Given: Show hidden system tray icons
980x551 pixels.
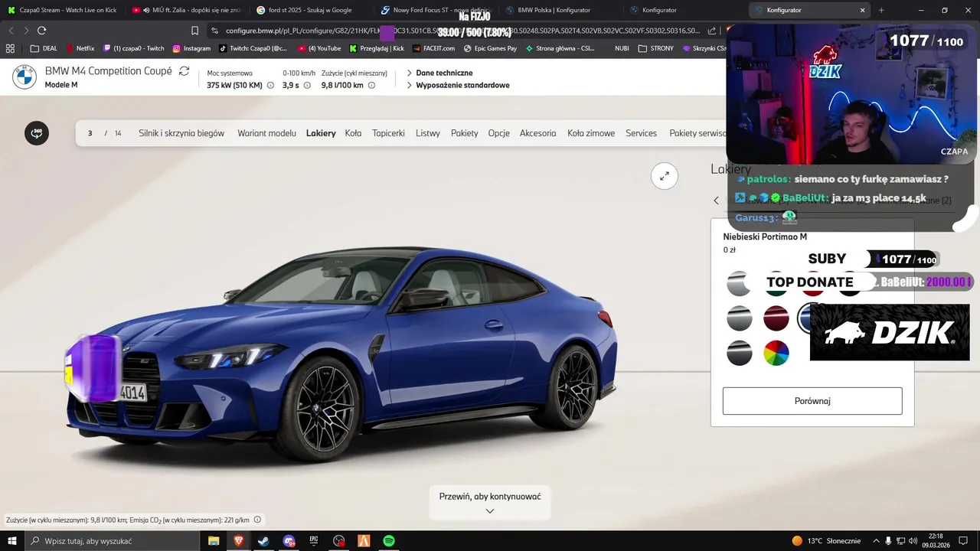Looking at the screenshot, I should [x=876, y=541].
